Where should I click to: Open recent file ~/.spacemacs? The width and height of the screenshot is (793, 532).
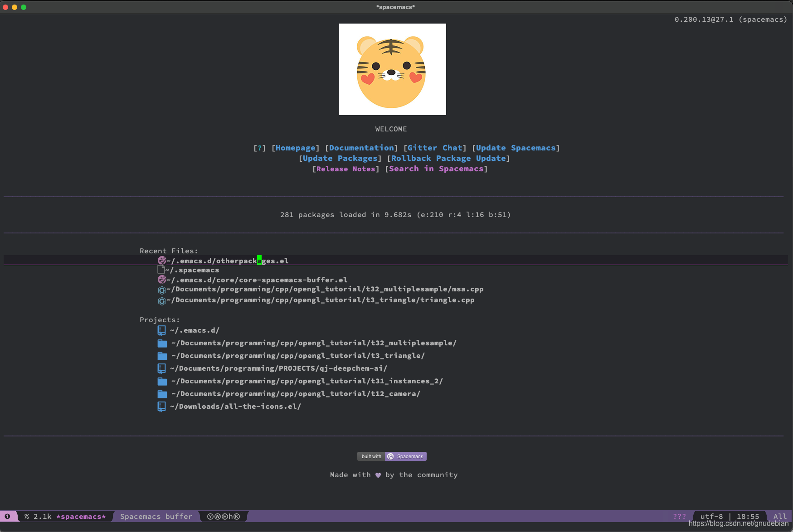click(x=192, y=270)
